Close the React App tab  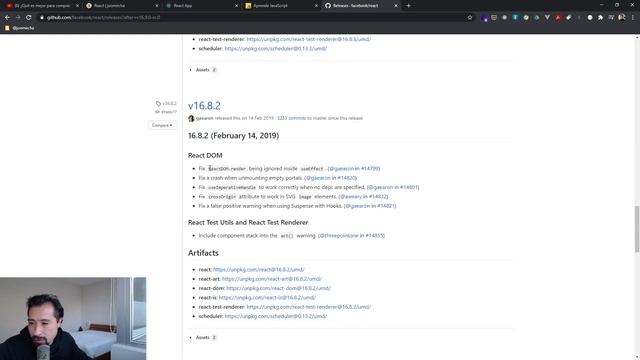(x=236, y=6)
